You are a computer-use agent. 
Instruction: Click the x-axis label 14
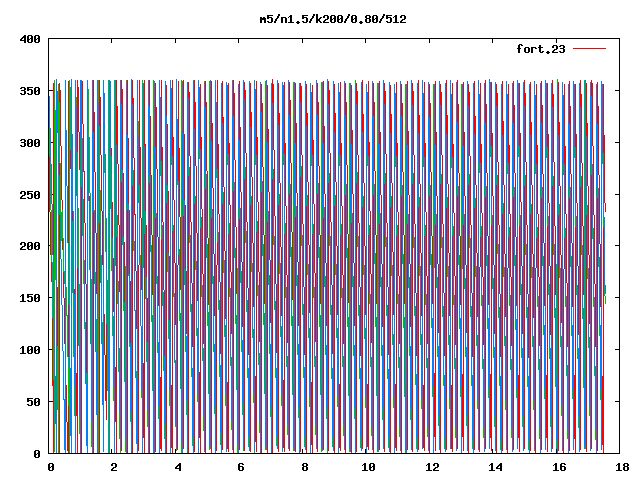click(x=496, y=467)
